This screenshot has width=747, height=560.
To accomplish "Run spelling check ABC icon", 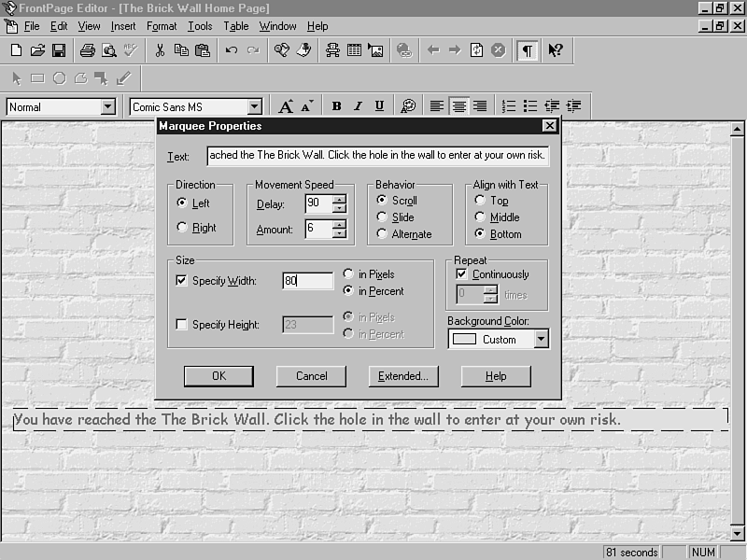I will [x=130, y=50].
